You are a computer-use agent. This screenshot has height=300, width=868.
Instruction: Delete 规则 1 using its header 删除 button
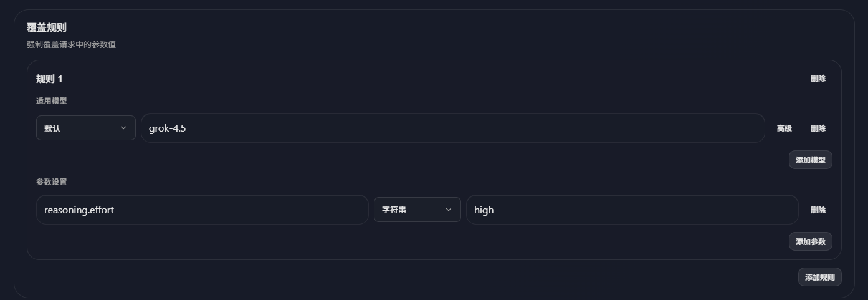[818, 79]
